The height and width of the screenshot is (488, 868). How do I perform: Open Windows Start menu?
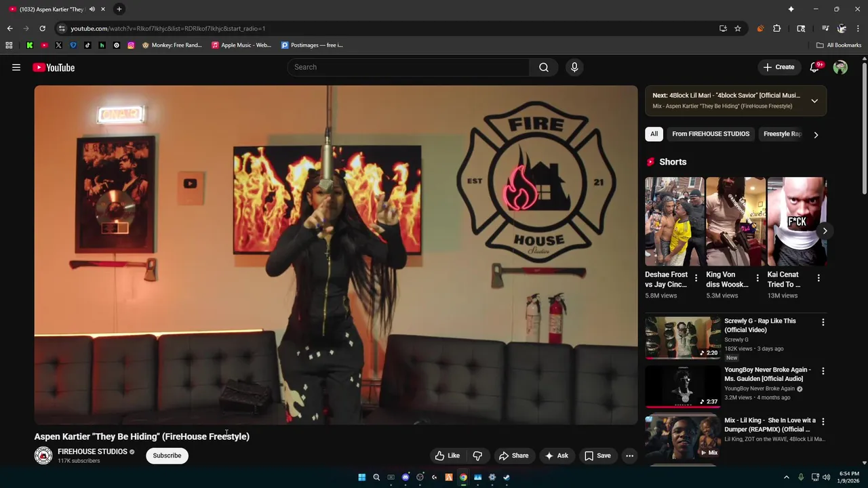tap(361, 477)
